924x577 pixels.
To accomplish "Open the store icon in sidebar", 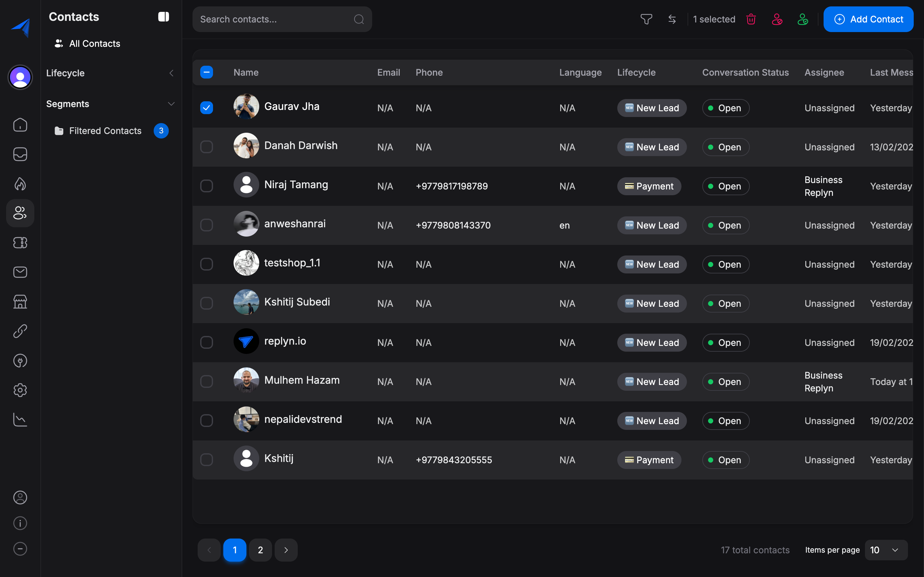I will pyautogui.click(x=20, y=301).
